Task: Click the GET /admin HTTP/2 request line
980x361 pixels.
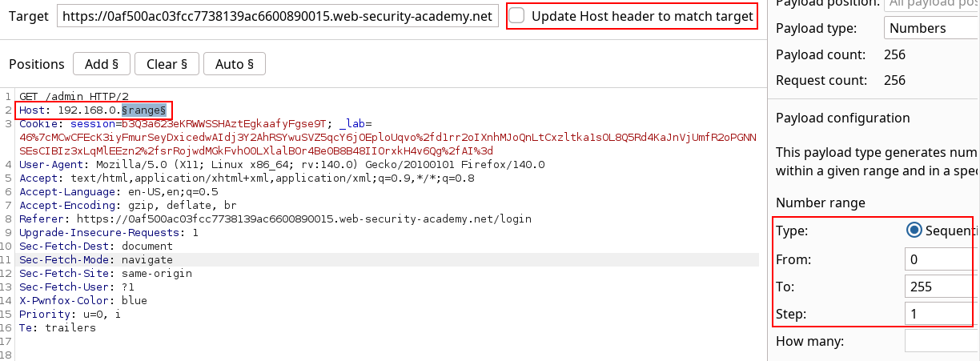Action: (74, 96)
